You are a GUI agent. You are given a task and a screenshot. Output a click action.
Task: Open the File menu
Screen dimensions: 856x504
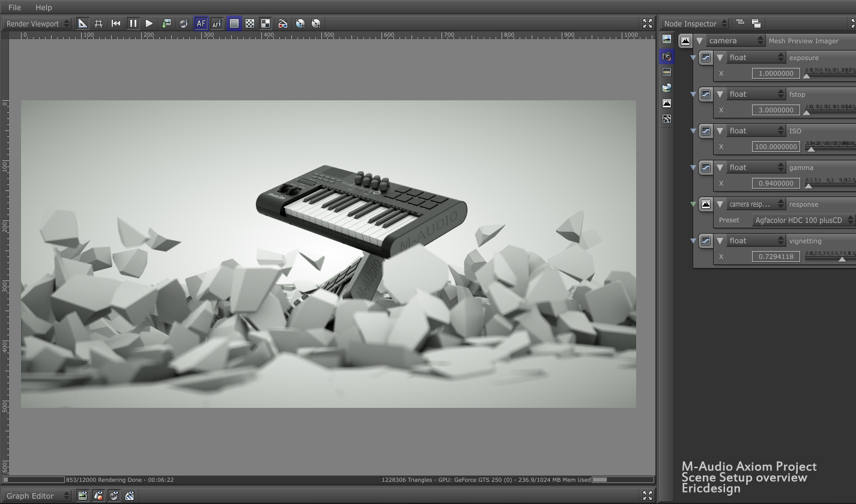[x=14, y=7]
